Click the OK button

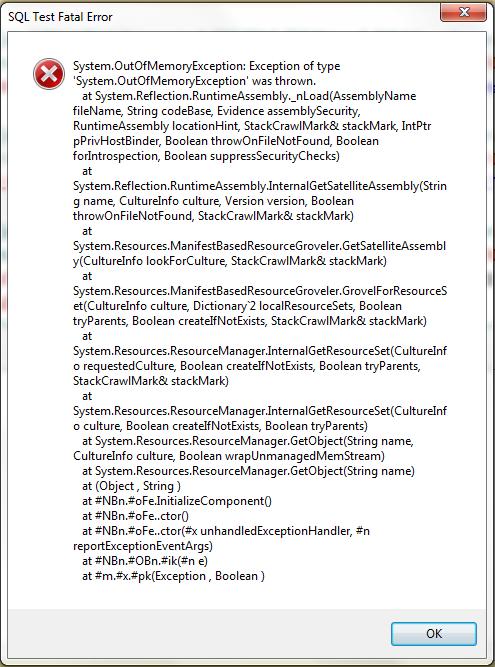[x=433, y=634]
